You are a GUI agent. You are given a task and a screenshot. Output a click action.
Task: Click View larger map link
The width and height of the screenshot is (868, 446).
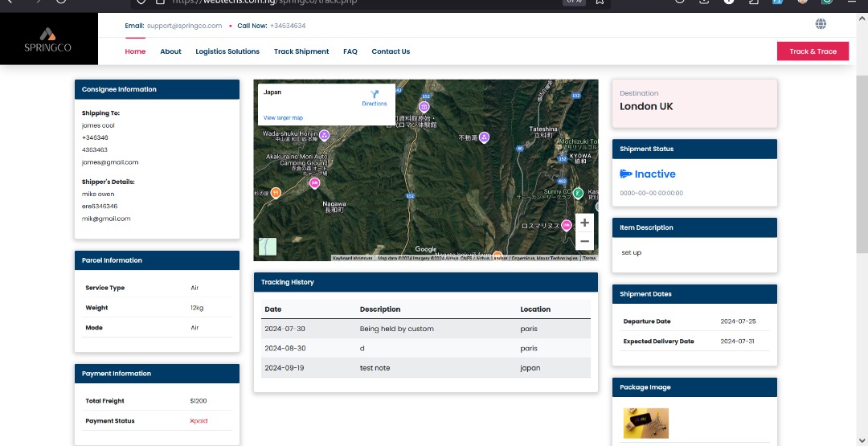click(x=283, y=118)
